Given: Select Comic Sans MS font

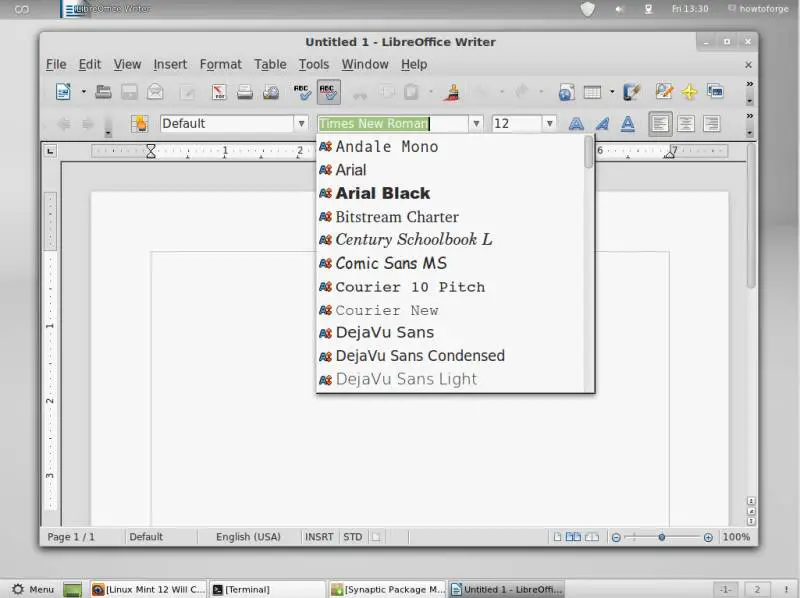Looking at the screenshot, I should click(390, 263).
